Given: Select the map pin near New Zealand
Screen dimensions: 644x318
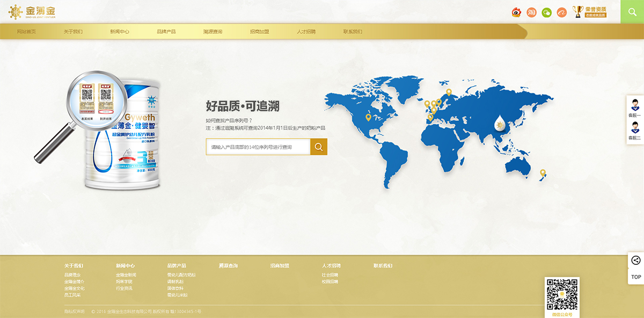Looking at the screenshot, I should tap(543, 173).
